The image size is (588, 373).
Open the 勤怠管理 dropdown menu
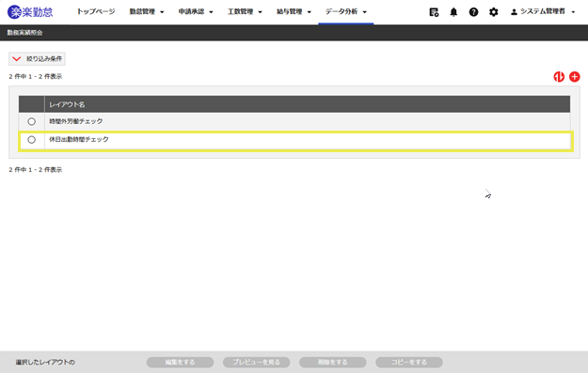pyautogui.click(x=147, y=12)
